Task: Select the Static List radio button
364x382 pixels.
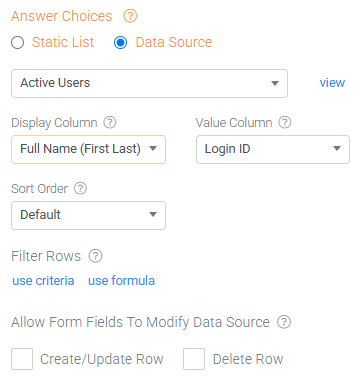Action: pyautogui.click(x=17, y=43)
